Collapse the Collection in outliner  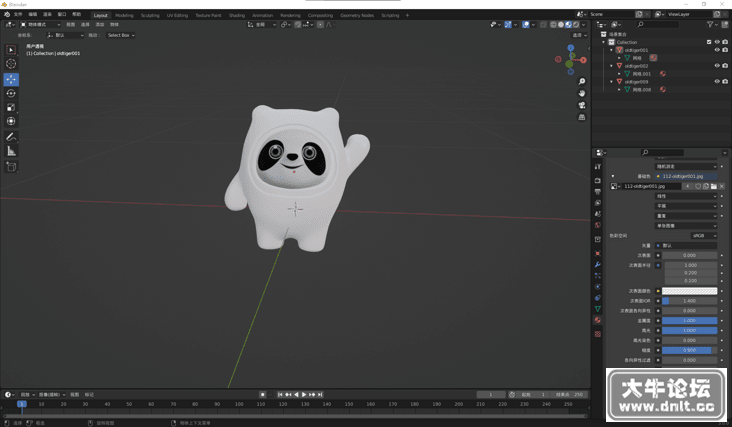pos(604,42)
